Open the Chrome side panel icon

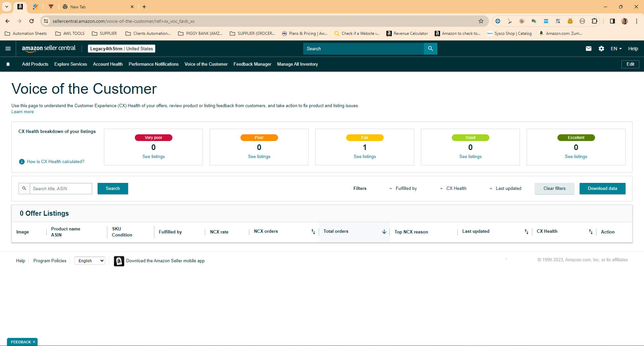click(612, 21)
